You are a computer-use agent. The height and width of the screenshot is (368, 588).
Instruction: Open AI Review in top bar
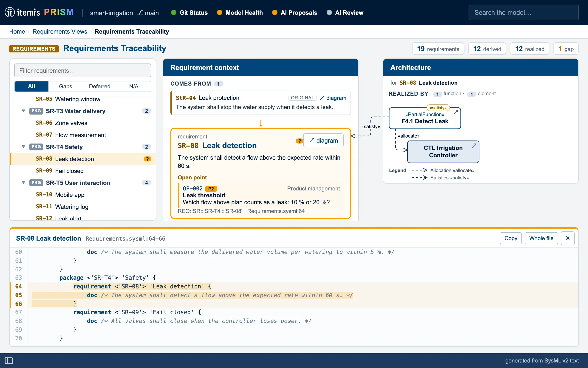(345, 13)
